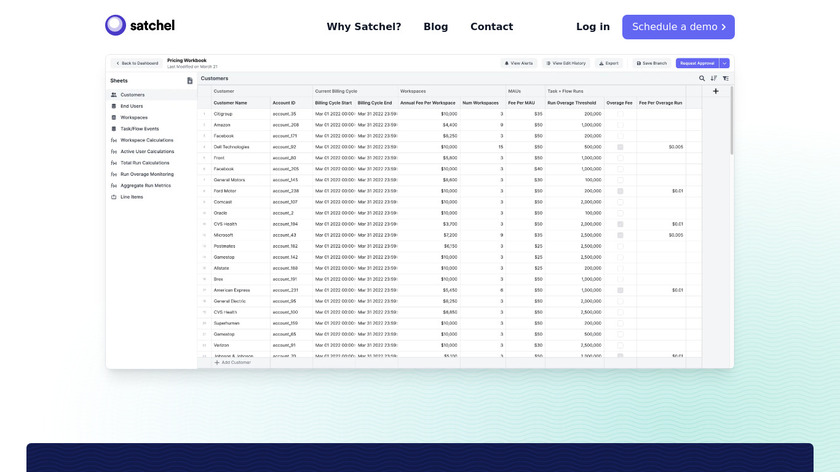
Task: Click the Schedule a demo button
Action: (678, 27)
